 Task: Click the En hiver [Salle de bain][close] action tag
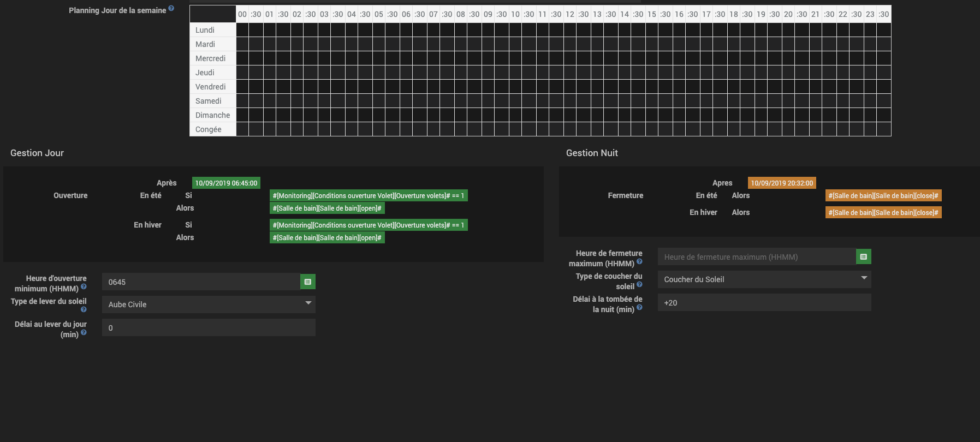(x=883, y=212)
